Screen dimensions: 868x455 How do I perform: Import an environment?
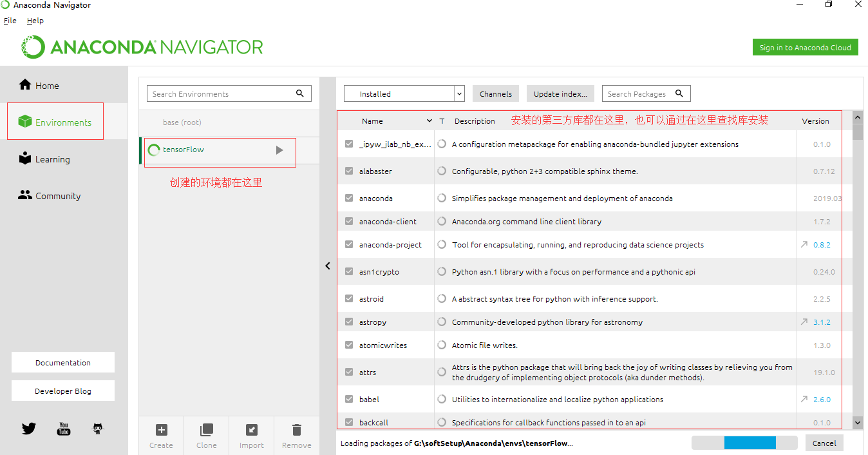[x=252, y=436]
